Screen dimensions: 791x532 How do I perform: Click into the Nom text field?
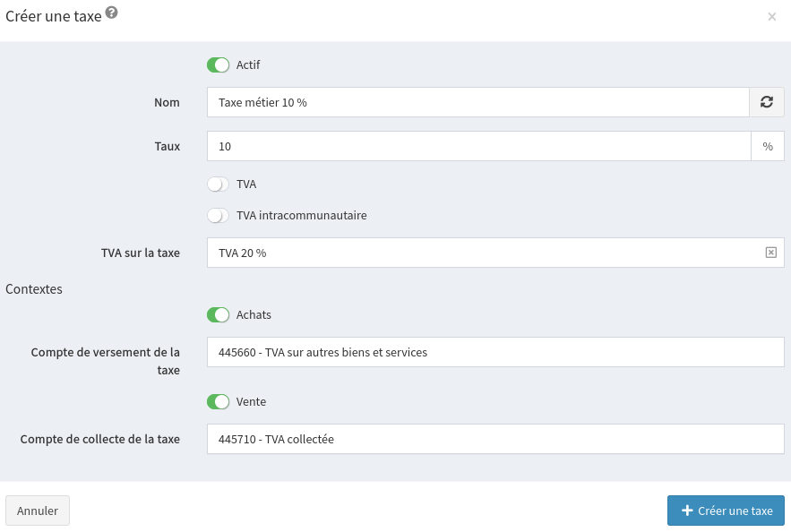[477, 102]
